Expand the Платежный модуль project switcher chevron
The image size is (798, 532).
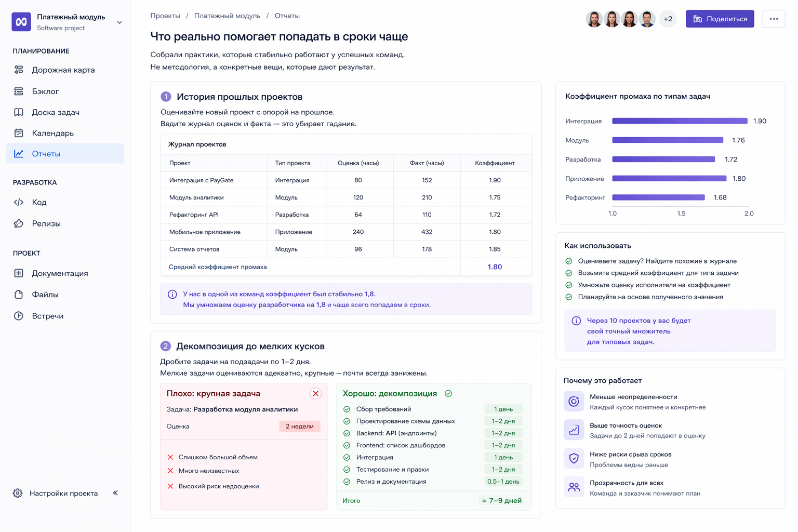[119, 22]
